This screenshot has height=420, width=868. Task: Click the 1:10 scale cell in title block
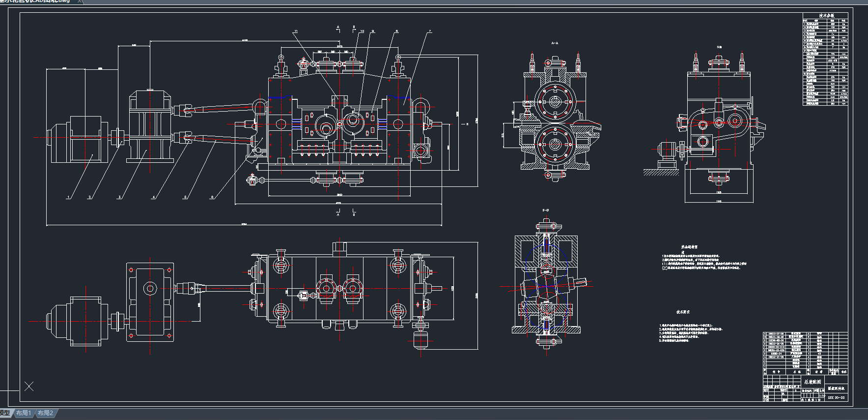(x=822, y=395)
